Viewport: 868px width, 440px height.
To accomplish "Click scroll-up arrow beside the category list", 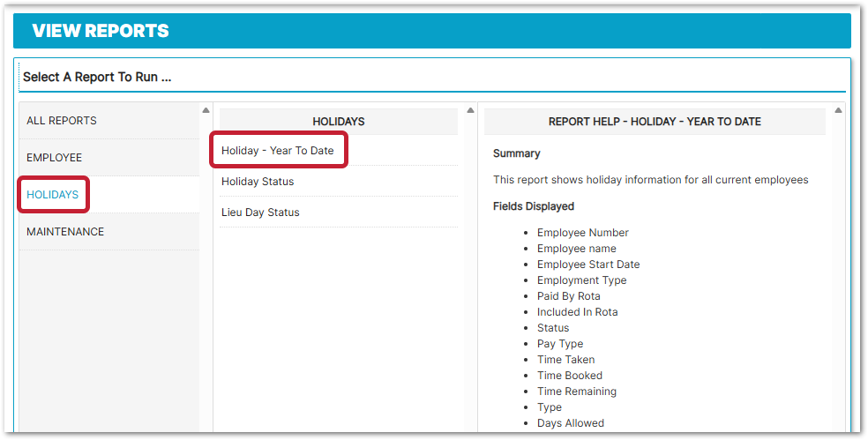I will tap(206, 111).
